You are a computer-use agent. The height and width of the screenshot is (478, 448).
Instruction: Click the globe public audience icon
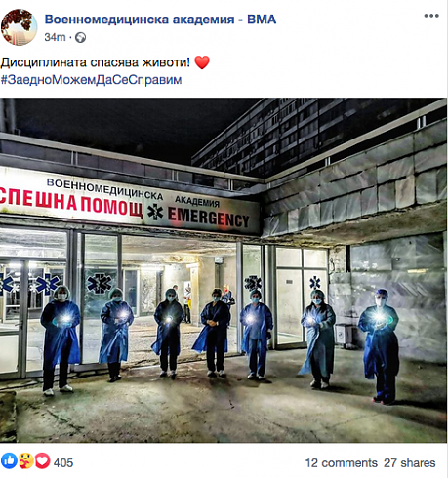(x=80, y=38)
